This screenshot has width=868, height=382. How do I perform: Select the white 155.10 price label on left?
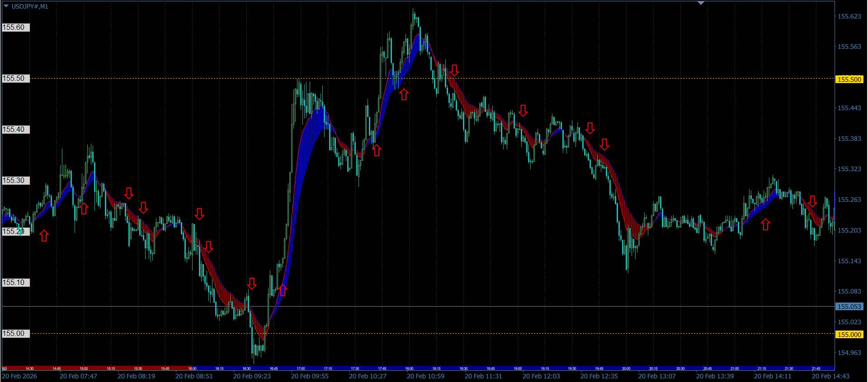coord(16,282)
